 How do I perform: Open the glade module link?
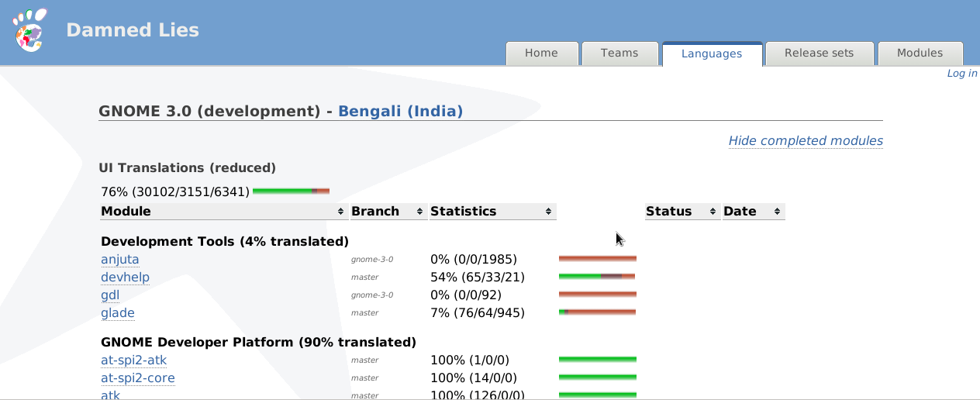[118, 313]
